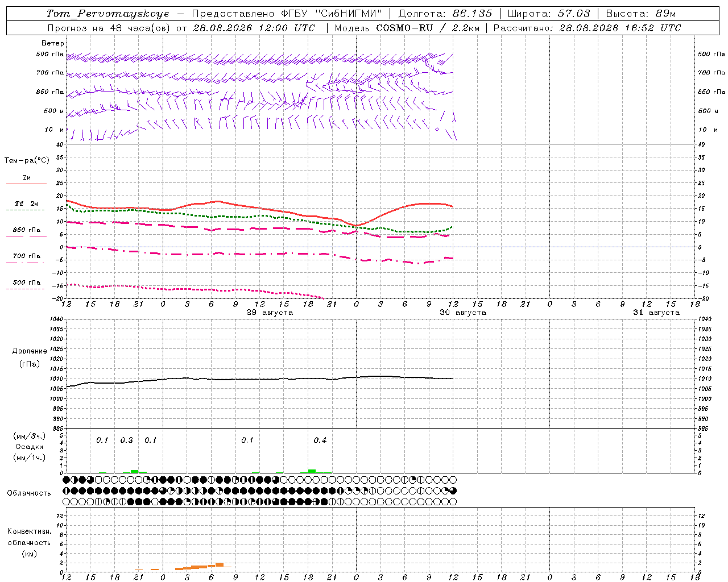The width and height of the screenshot is (728, 582).
Task: Select the Облачность cloud cover label
Action: pos(29,493)
